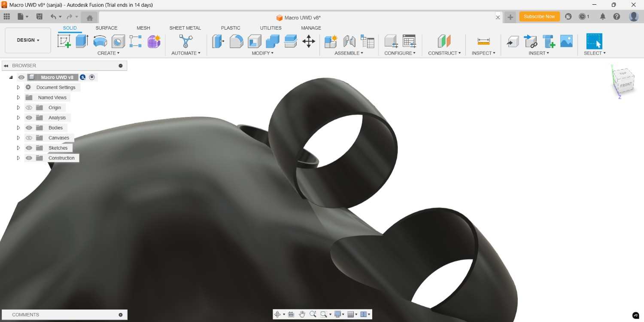Switch to the SHEET METAL tab
Viewport: 644px width, 322px height.
[185, 28]
